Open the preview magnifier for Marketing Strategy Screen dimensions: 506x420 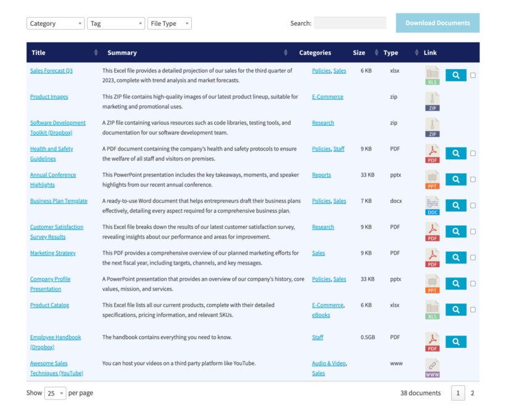pyautogui.click(x=455, y=257)
